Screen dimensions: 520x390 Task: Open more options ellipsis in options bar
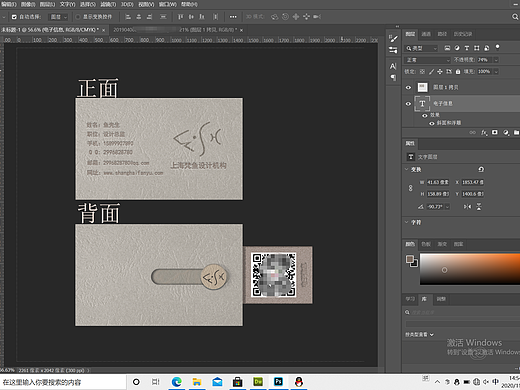pos(233,17)
